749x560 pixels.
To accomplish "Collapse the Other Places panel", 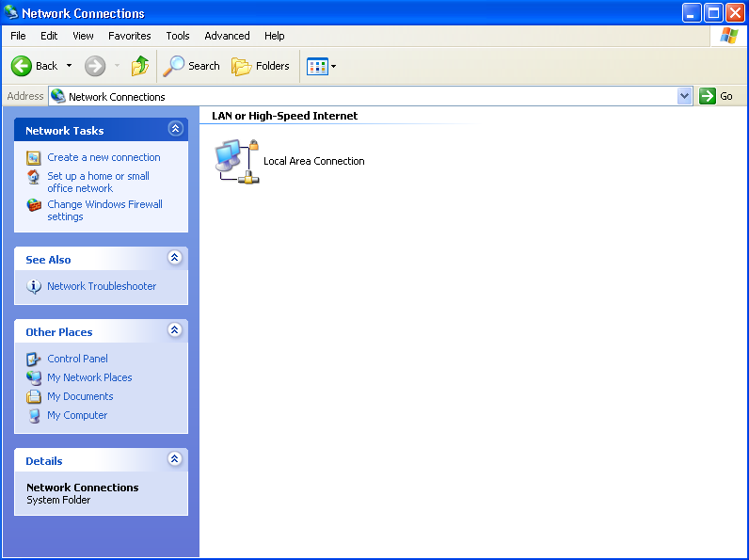I will point(175,329).
